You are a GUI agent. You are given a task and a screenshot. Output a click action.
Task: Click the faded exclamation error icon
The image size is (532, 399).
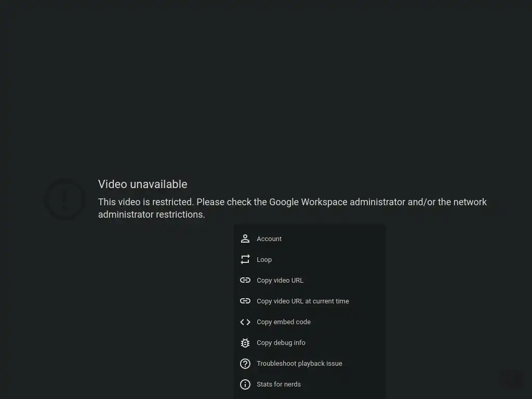point(65,199)
